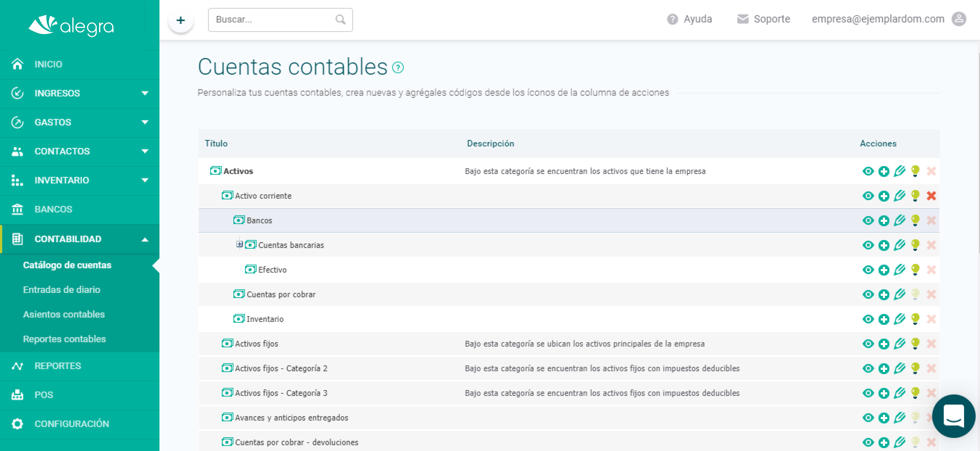Screen dimensions: 980x451
Task: Edit the Activo corriente account
Action: coord(899,196)
